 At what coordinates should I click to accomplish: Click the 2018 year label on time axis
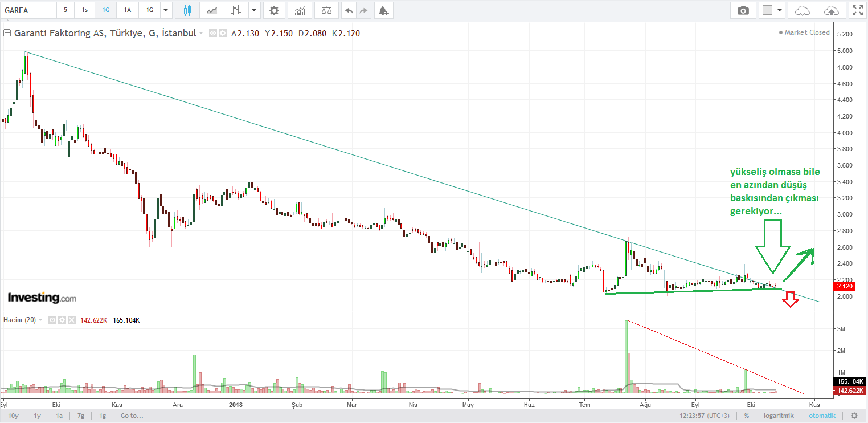[236, 404]
